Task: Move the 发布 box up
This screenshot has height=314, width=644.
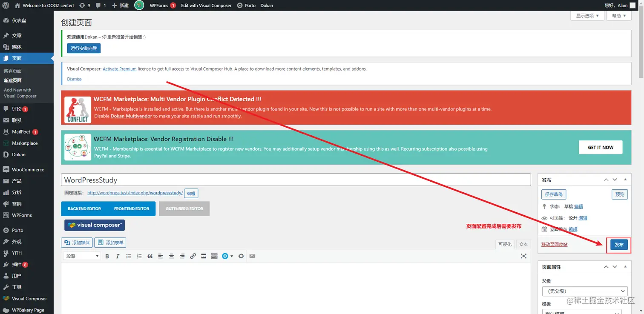Action: click(606, 180)
